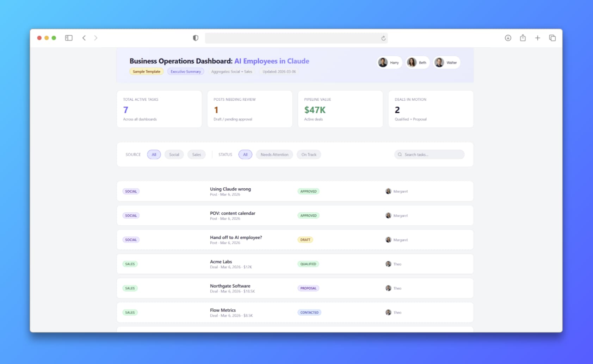The height and width of the screenshot is (364, 593).
Task: Click the share icon in the toolbar
Action: (x=523, y=38)
